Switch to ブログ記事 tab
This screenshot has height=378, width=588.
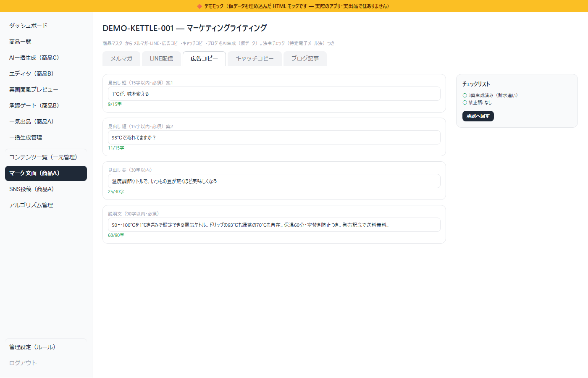click(x=305, y=59)
